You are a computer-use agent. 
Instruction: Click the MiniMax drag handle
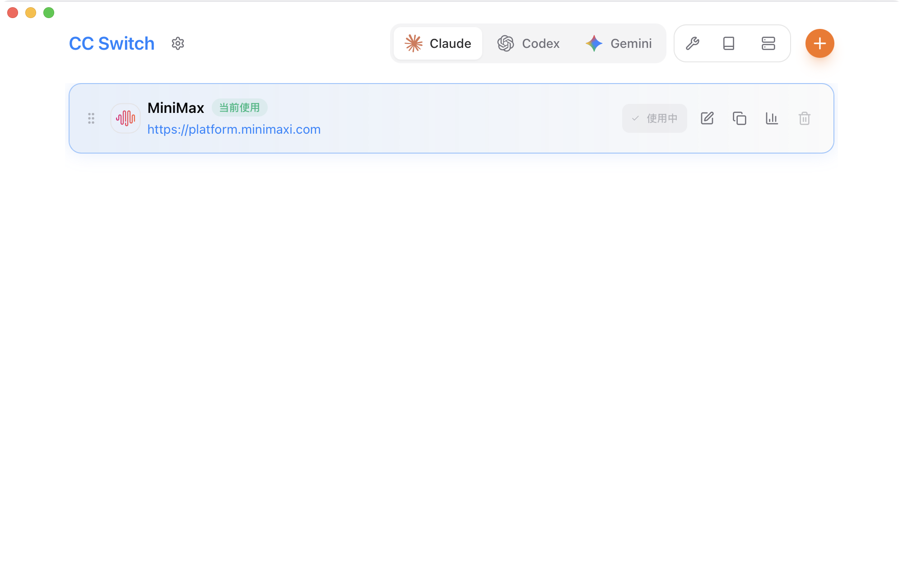point(91,118)
